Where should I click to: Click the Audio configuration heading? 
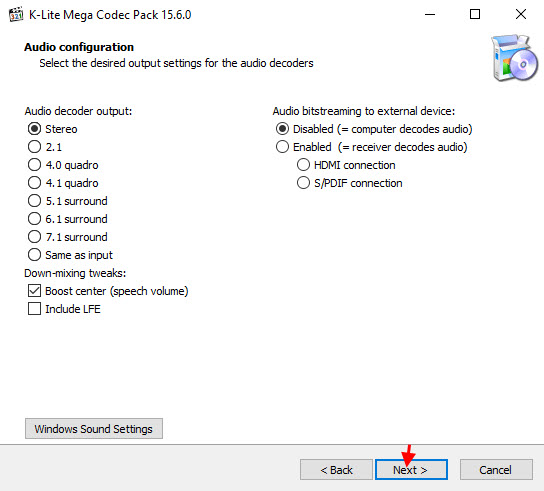click(x=79, y=47)
